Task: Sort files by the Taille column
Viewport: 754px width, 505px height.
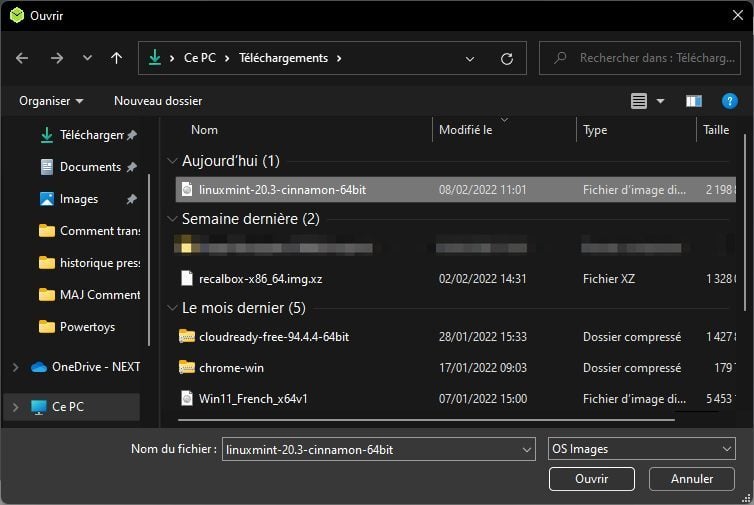Action: (716, 130)
